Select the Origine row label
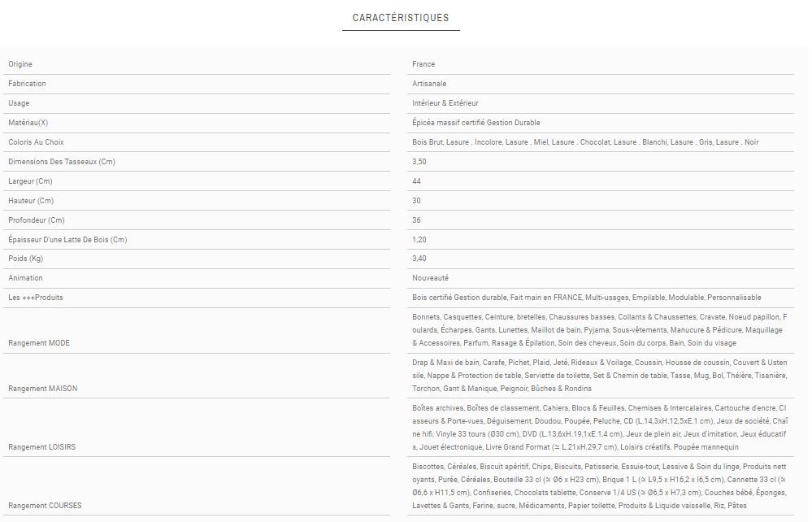This screenshot has width=812, height=522. point(20,64)
